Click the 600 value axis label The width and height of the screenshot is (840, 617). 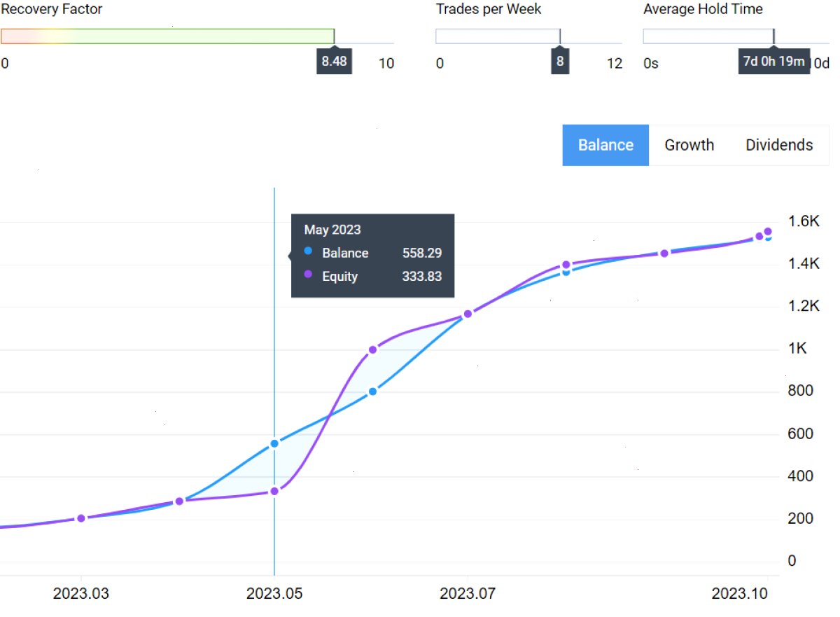tap(801, 434)
